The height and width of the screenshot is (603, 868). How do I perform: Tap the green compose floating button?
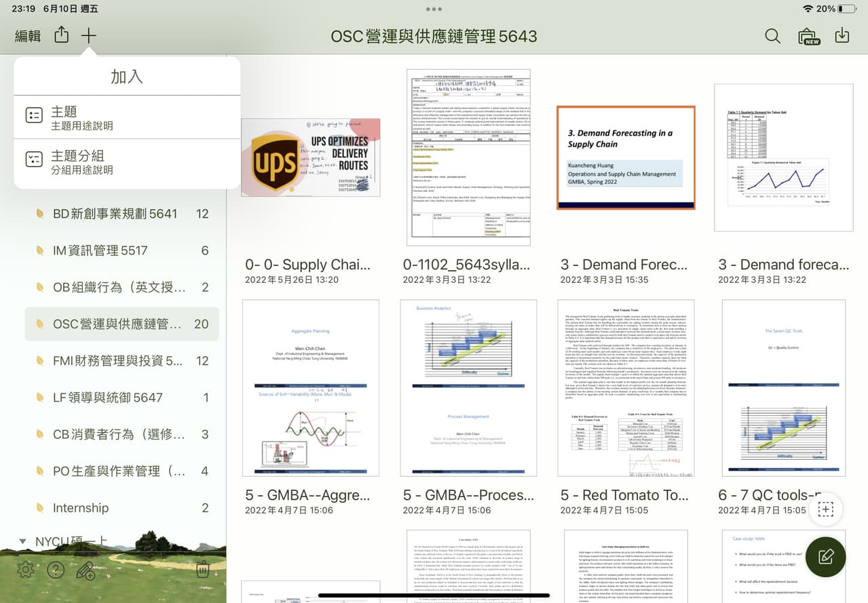pos(825,557)
